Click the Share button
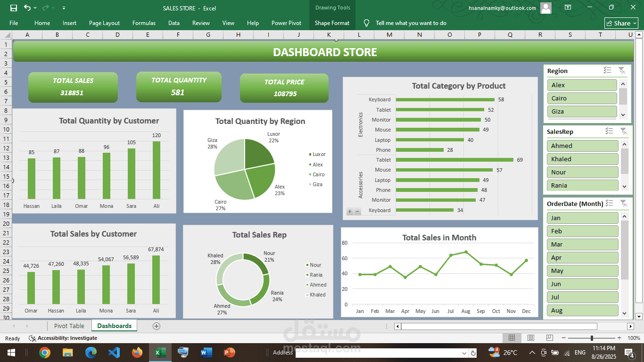The height and width of the screenshot is (362, 644). pyautogui.click(x=621, y=23)
